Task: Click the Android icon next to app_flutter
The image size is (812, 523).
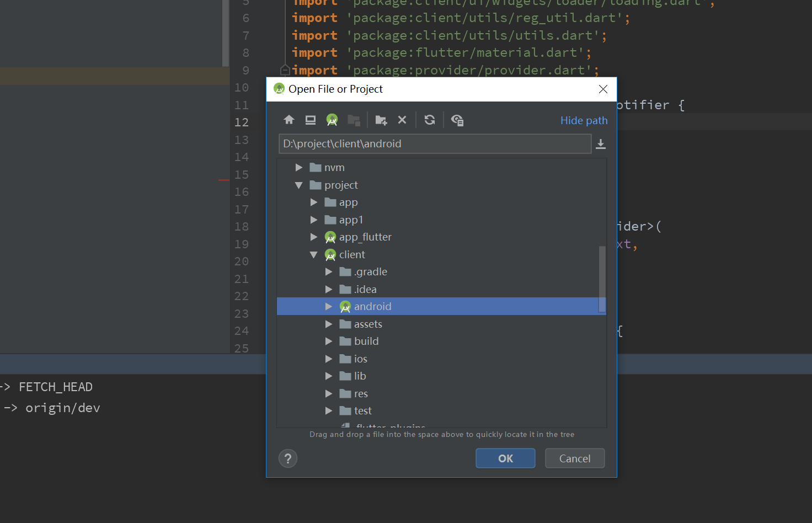Action: [330, 237]
